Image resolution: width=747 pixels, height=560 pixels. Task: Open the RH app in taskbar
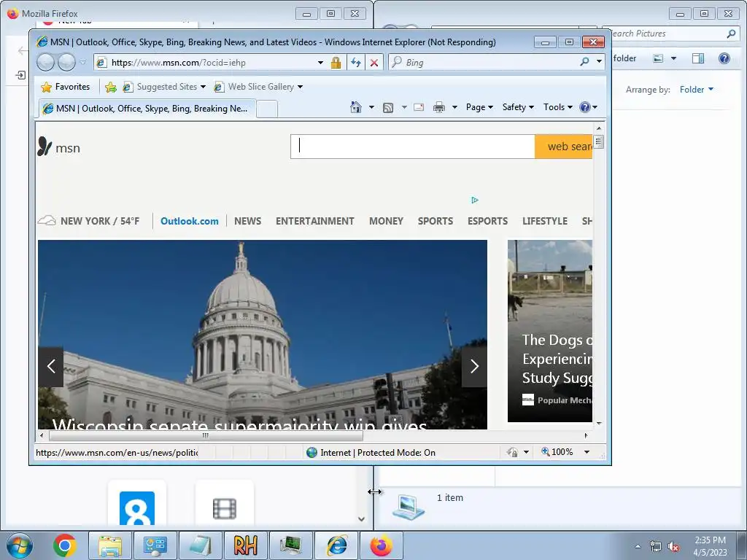[245, 545]
